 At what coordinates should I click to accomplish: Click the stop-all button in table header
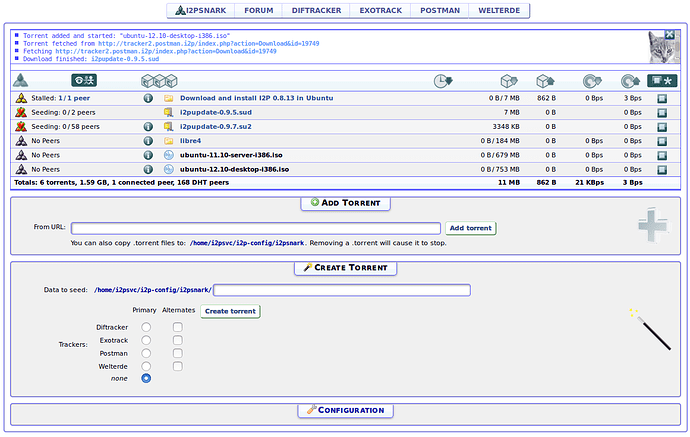[662, 81]
